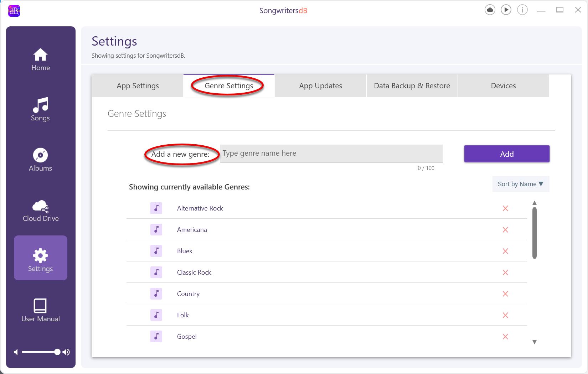Open Data Backup & Restore tab
588x374 pixels.
point(412,86)
